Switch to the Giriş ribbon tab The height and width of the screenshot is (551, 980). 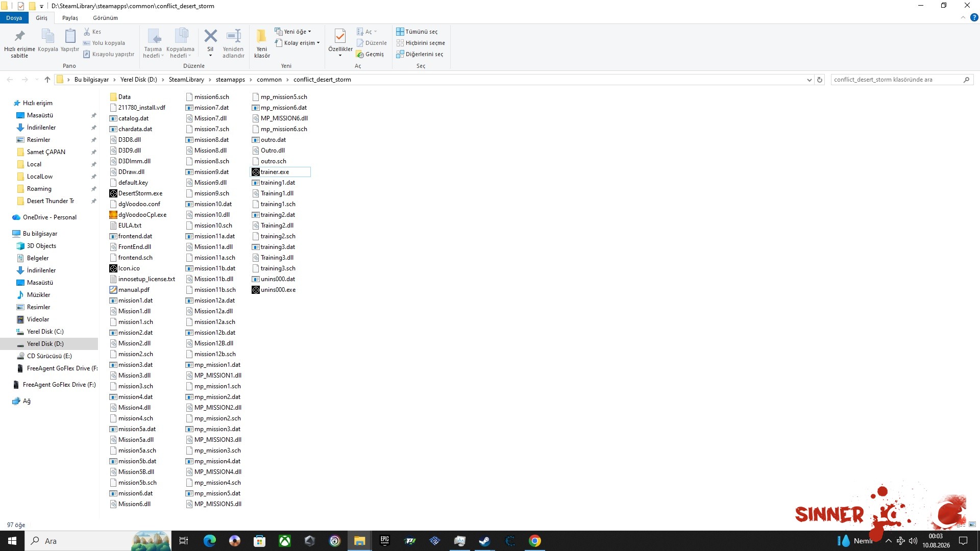tap(41, 18)
